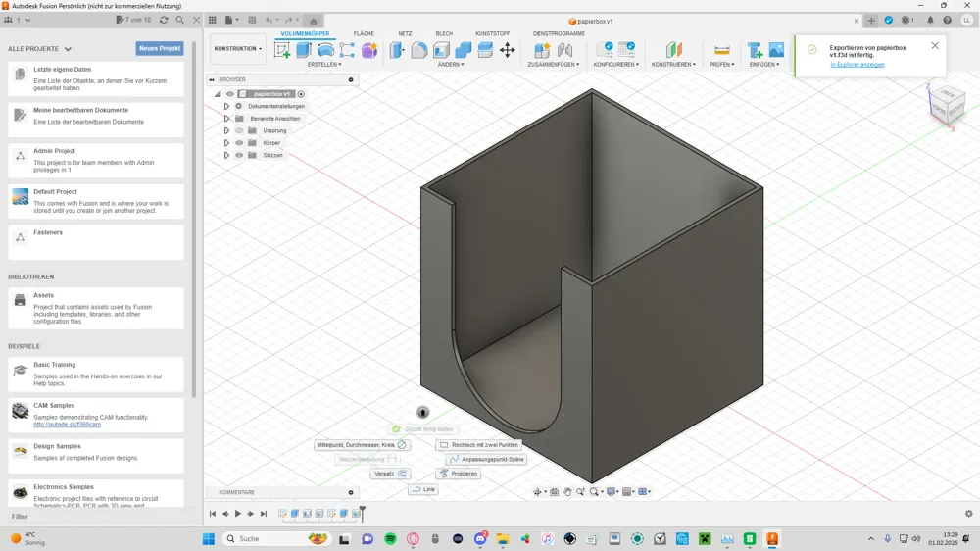Image resolution: width=980 pixels, height=551 pixels.
Task: Click the timeline Play button
Action: click(237, 514)
